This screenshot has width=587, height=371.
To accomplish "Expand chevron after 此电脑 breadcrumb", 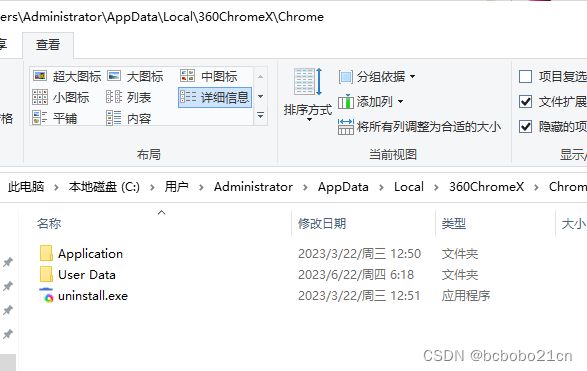I will coord(56,187).
